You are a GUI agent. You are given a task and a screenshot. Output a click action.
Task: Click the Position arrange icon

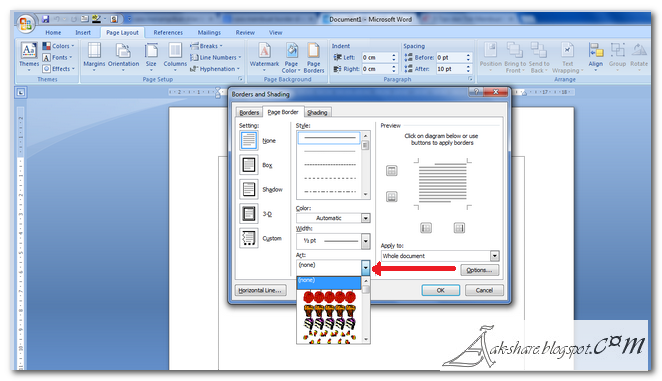coord(491,57)
